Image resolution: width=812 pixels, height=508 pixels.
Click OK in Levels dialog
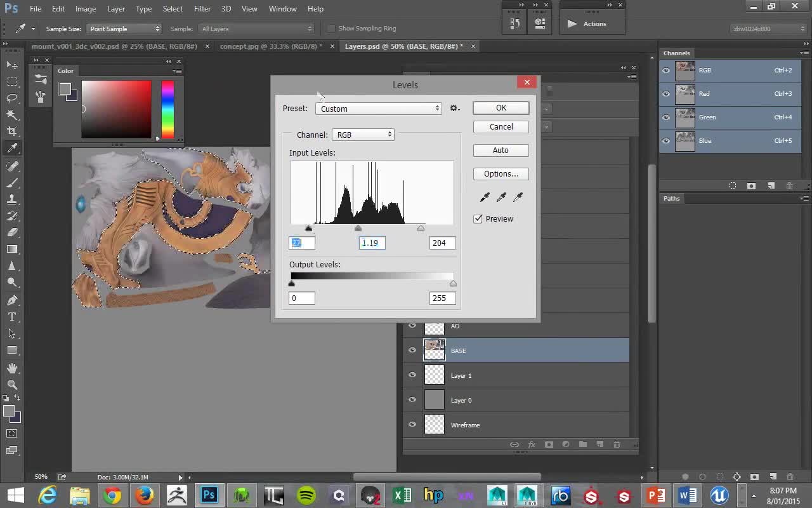point(501,108)
